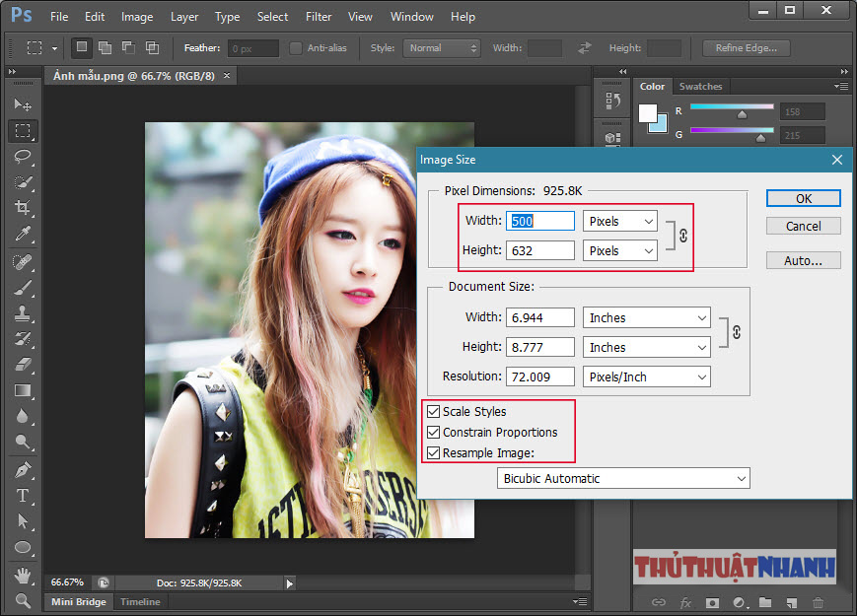The height and width of the screenshot is (616, 857).
Task: Click the pixel Height field showing 632
Action: pos(540,250)
